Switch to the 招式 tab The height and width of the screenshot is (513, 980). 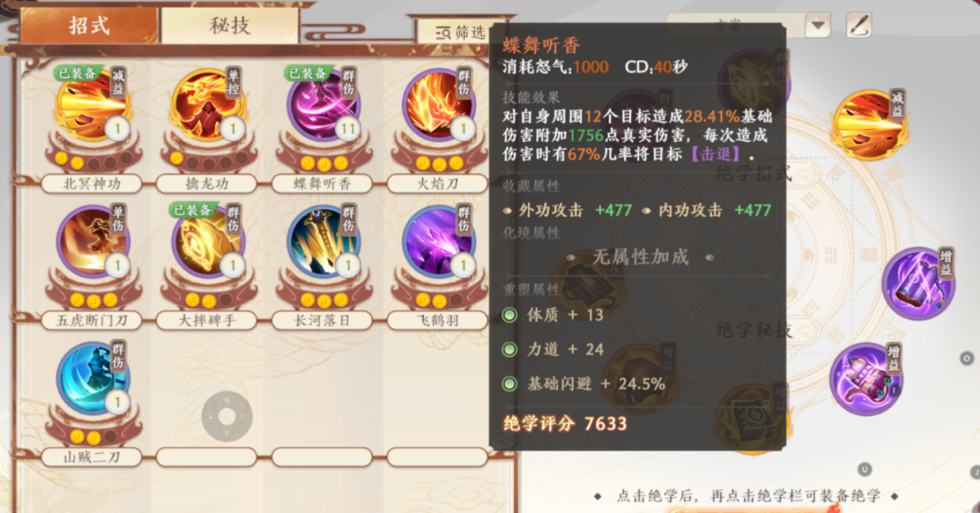(89, 26)
